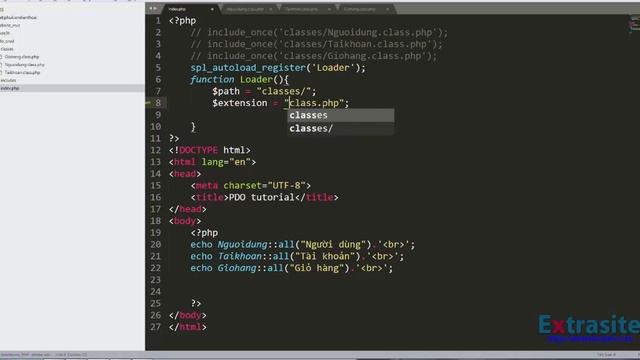The width and height of the screenshot is (640, 360).
Task: Click the opening body tag on line 18
Action: coord(185,221)
